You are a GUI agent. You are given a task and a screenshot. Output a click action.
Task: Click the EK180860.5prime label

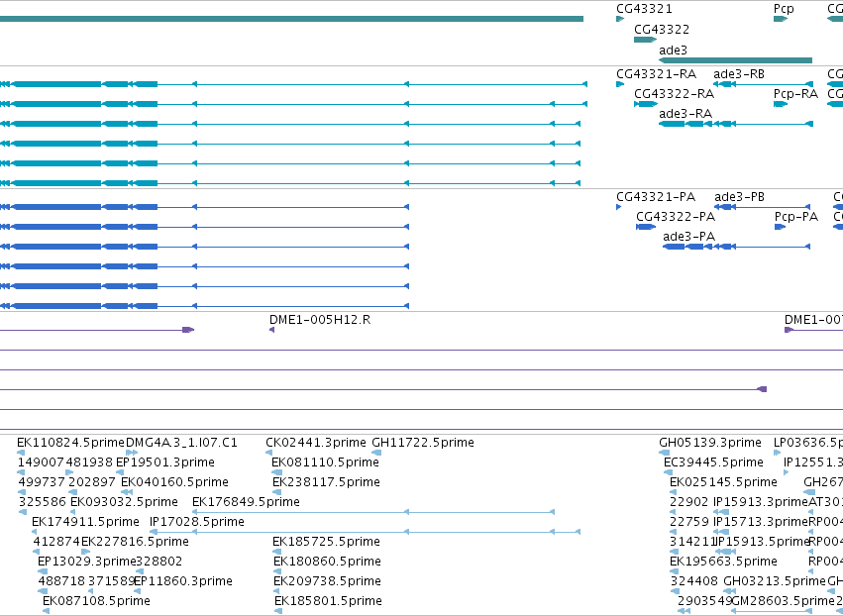tap(328, 562)
